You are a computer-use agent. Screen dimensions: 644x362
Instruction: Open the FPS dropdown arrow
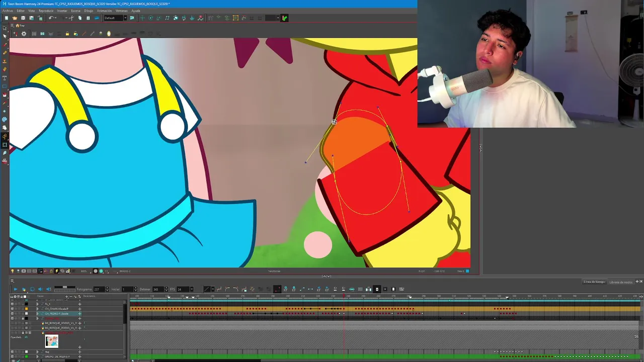click(x=192, y=289)
